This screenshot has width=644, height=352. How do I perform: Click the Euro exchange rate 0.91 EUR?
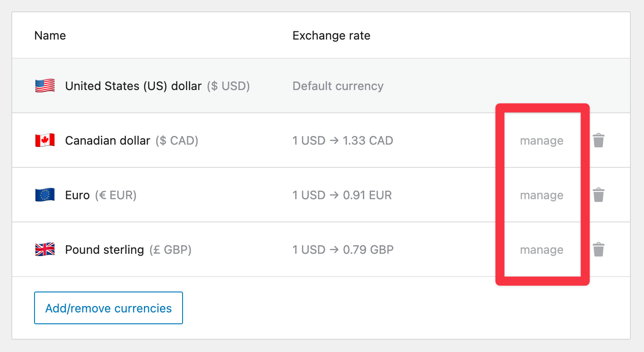point(342,195)
